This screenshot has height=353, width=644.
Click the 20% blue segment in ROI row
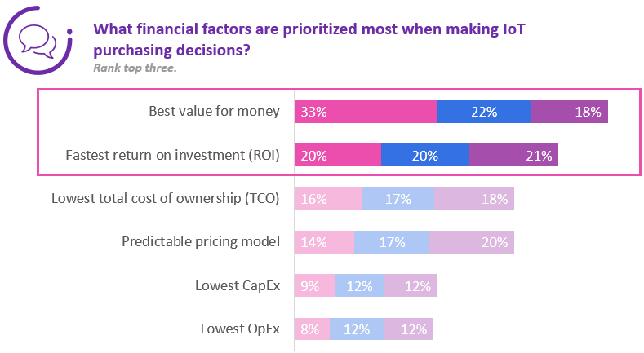424,155
